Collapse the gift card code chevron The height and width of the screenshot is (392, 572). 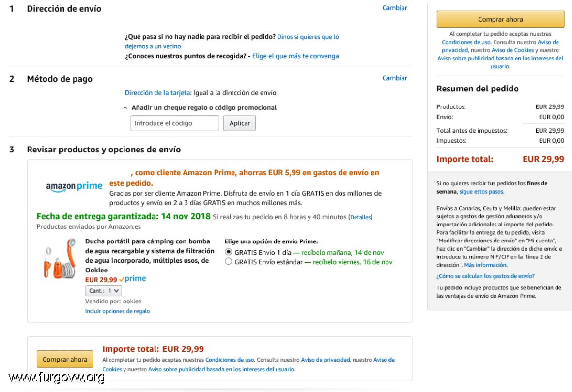pyautogui.click(x=125, y=108)
